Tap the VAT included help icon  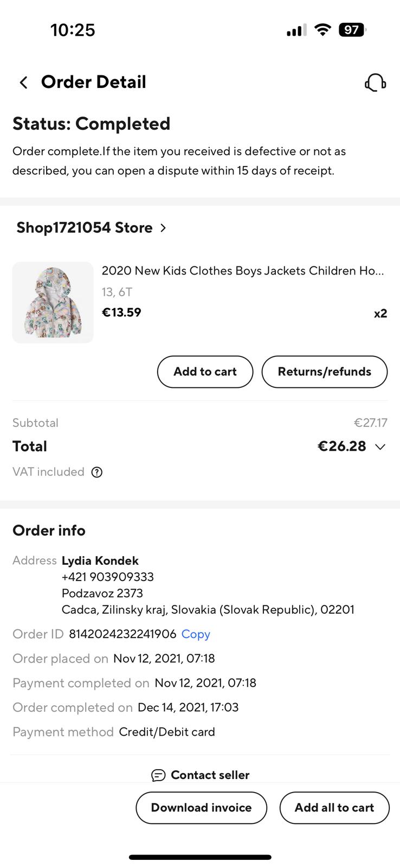tap(97, 472)
